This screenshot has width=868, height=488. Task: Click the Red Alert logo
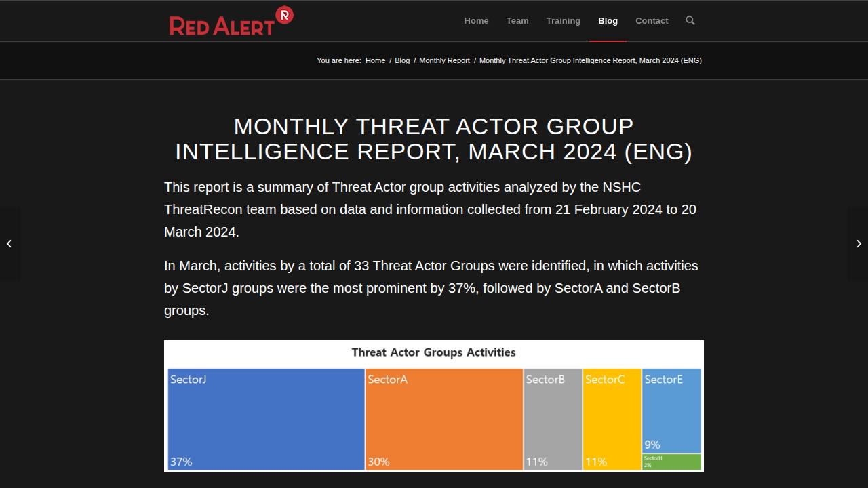pos(231,21)
